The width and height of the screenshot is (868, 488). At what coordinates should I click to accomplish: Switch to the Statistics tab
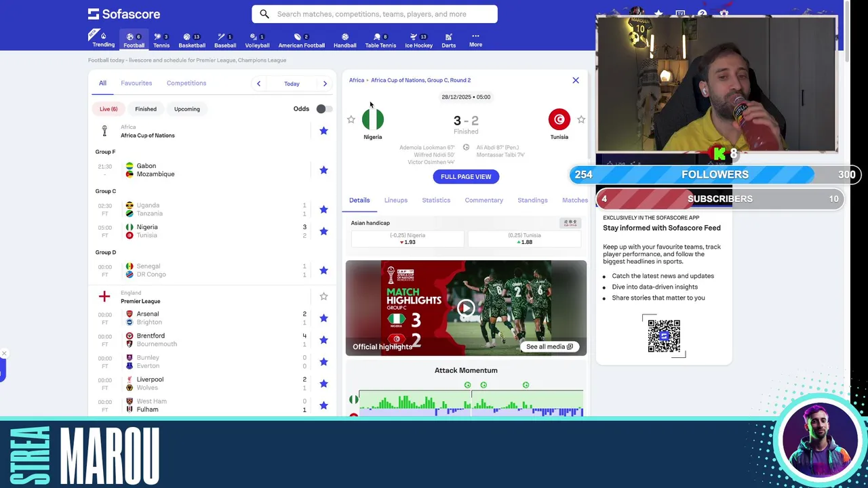point(436,200)
